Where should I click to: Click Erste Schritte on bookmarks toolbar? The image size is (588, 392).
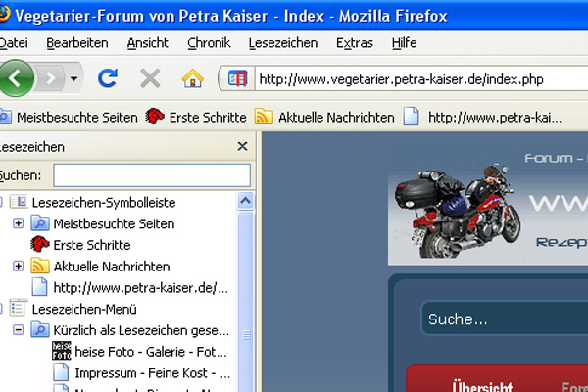[x=196, y=117]
